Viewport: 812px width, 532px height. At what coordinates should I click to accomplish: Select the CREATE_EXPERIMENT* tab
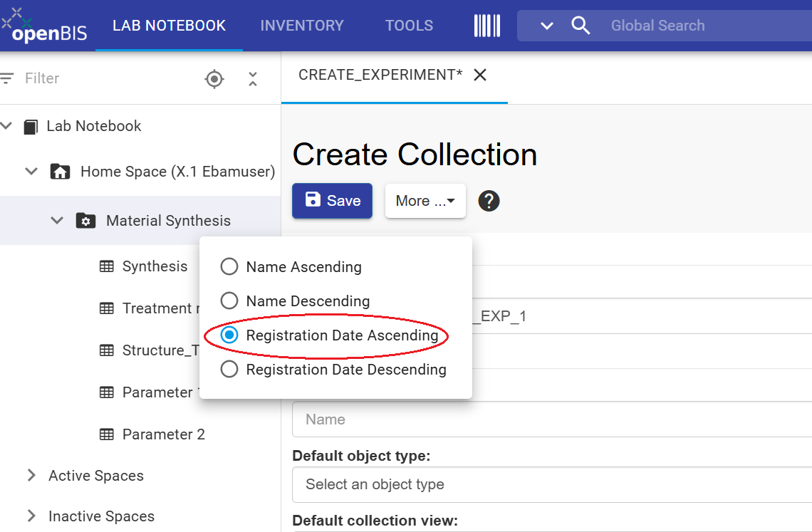coord(380,75)
